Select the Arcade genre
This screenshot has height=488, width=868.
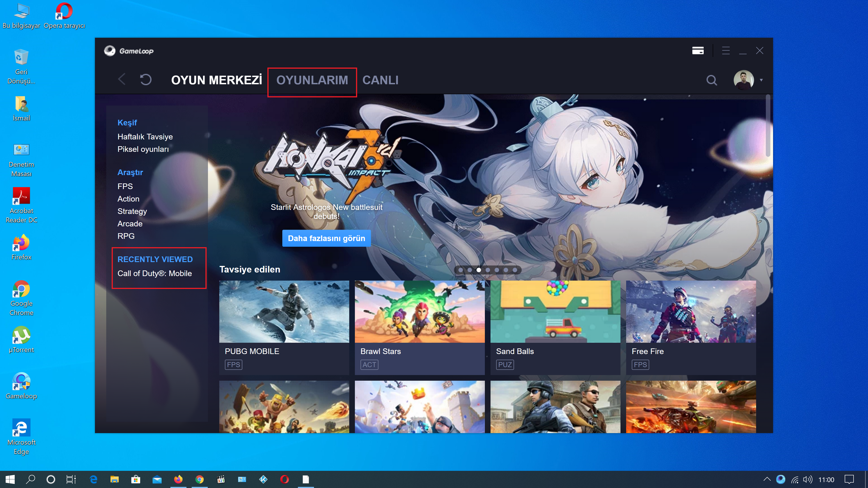(x=130, y=224)
